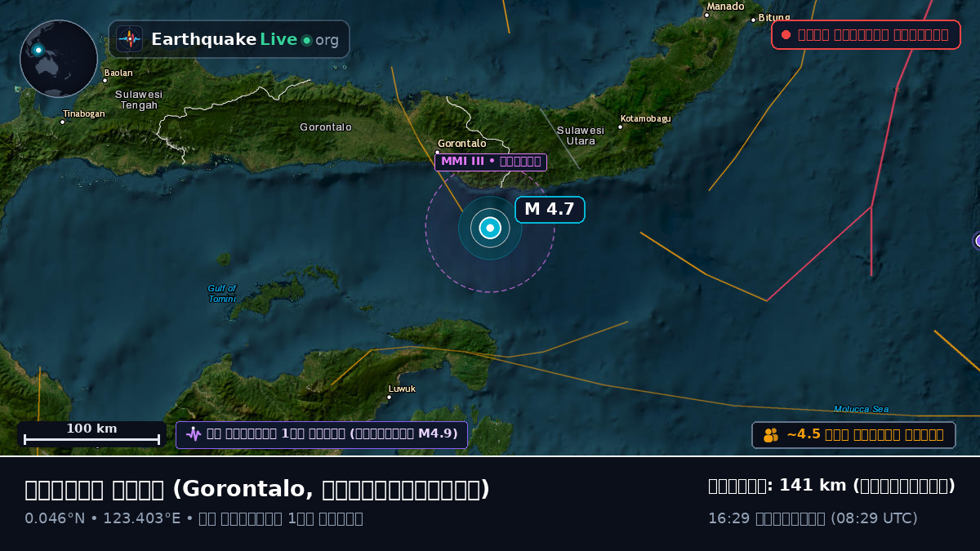
Task: Select the Manado city label
Action: tap(726, 7)
